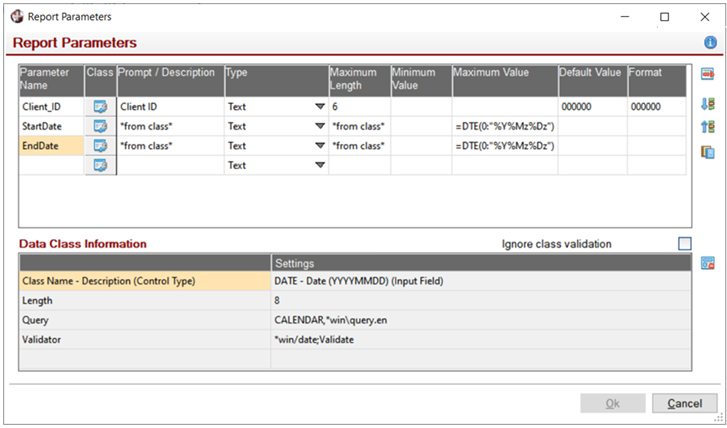Expand the Type dropdown in empty row
Screen dimensions: 727x428
320,165
